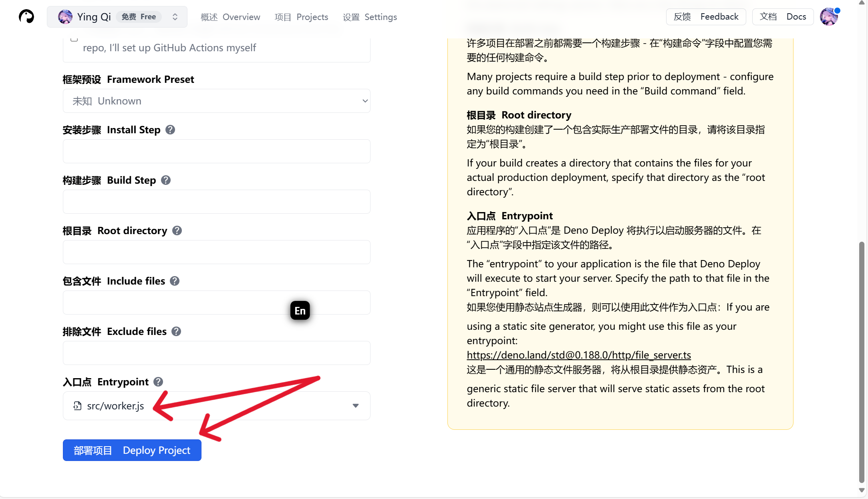The width and height of the screenshot is (868, 499).
Task: Click the Ying Qi avatar in switcher
Action: [65, 17]
